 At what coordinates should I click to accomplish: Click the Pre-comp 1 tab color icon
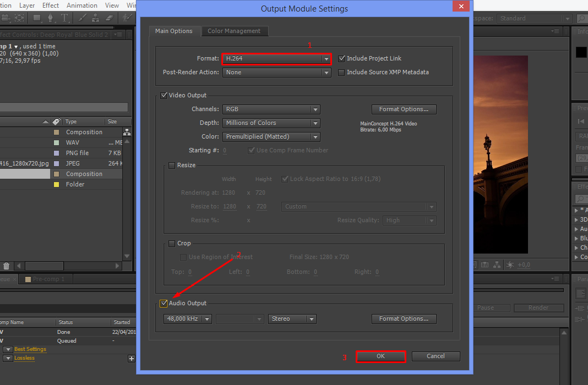(x=28, y=279)
